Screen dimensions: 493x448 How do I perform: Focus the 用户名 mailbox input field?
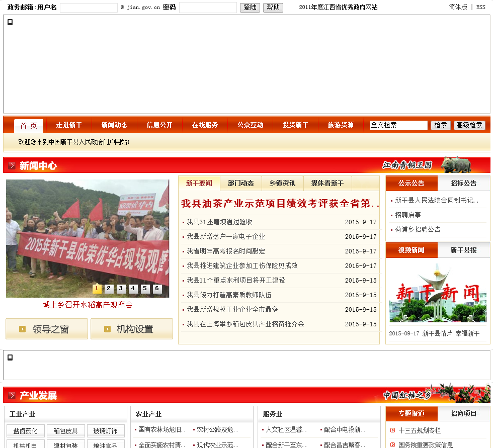pos(89,8)
